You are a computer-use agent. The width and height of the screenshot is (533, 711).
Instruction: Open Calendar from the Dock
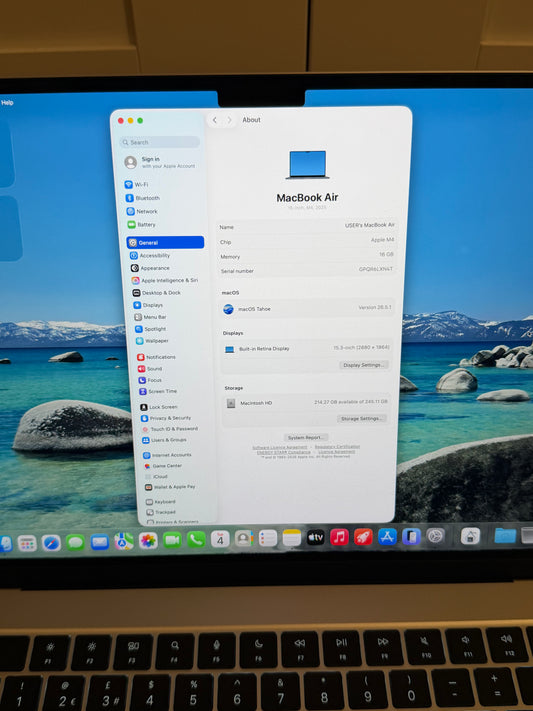(x=220, y=539)
